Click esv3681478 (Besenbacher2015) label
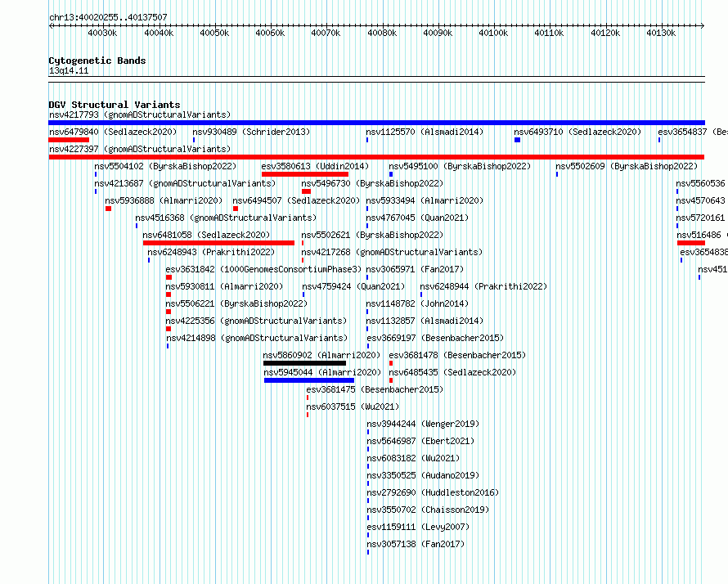 click(x=457, y=355)
